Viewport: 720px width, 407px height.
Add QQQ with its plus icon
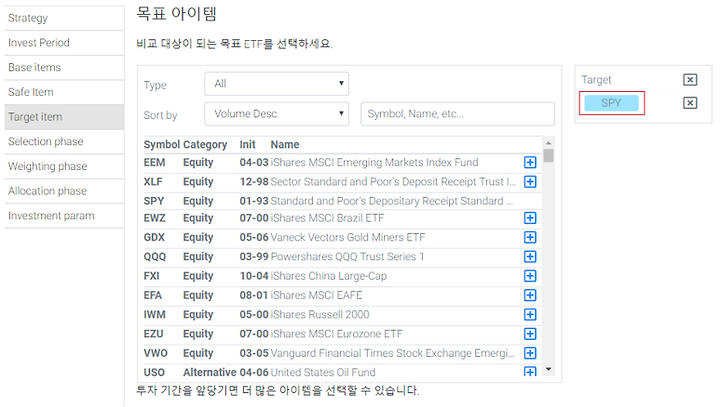coord(530,256)
